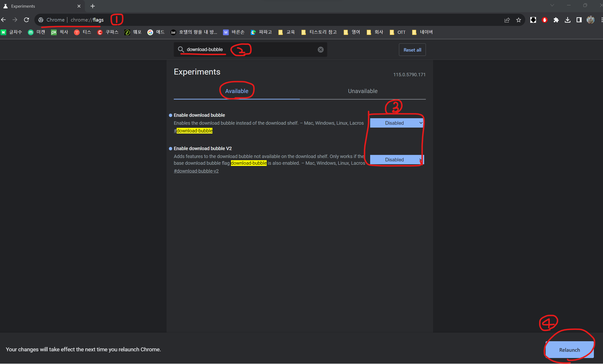Expand the Enable download bubble dropdown

pos(397,123)
